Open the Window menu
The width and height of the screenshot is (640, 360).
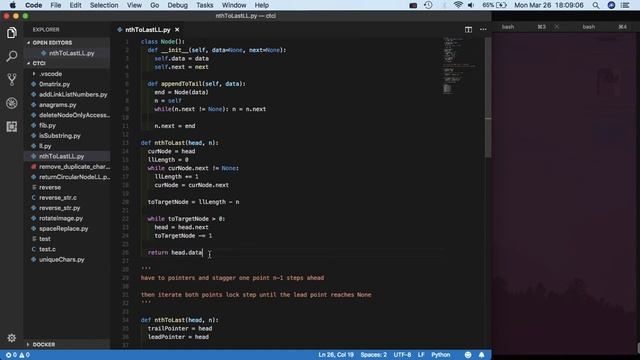click(234, 5)
